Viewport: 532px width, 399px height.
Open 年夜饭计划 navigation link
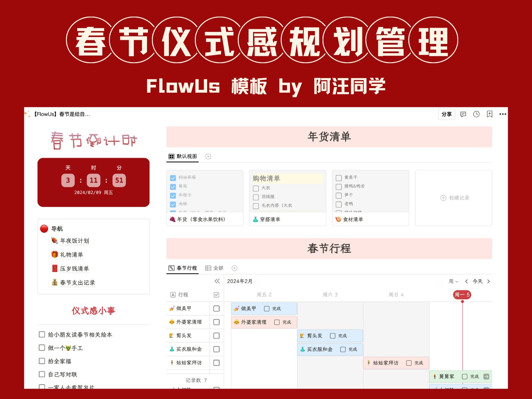74,241
